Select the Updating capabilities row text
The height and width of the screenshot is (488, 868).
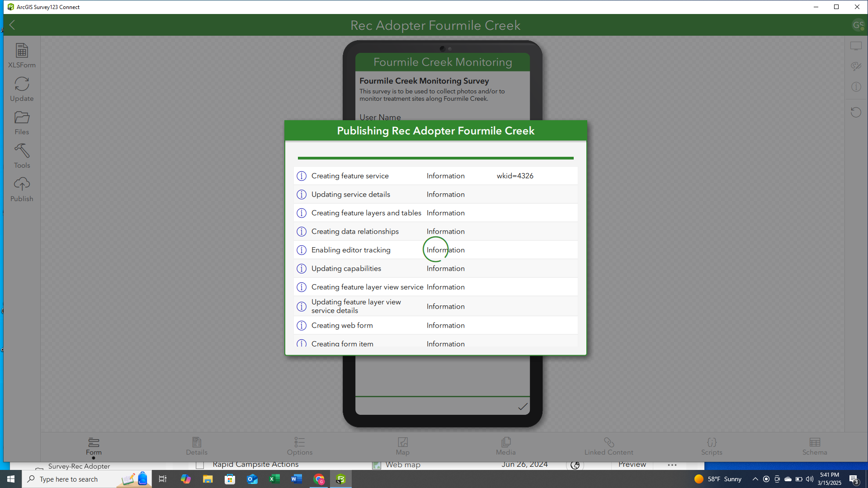pos(346,268)
